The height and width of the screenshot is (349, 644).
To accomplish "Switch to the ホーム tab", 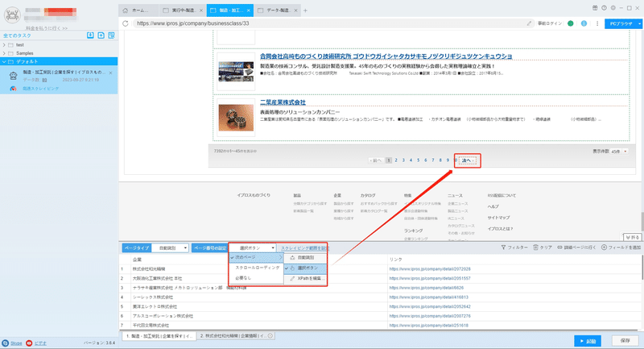I will [x=139, y=10].
